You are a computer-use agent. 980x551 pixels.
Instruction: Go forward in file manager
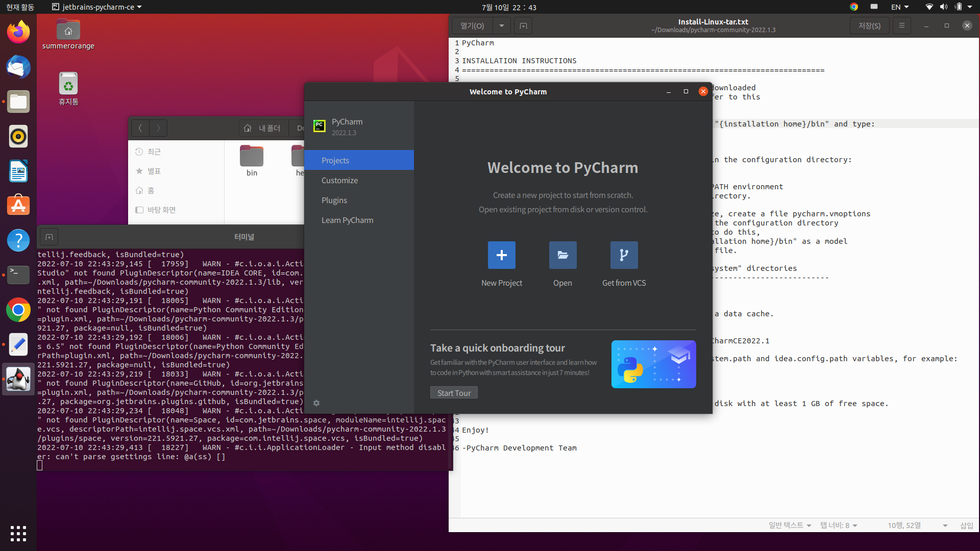click(x=158, y=128)
